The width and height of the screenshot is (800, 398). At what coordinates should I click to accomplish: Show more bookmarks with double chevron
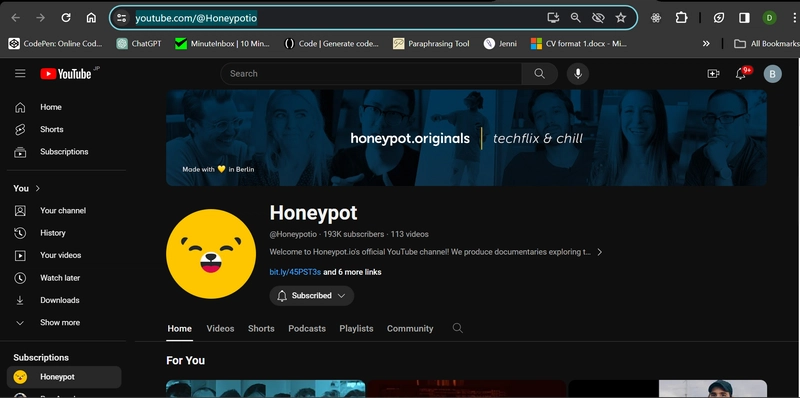point(706,44)
